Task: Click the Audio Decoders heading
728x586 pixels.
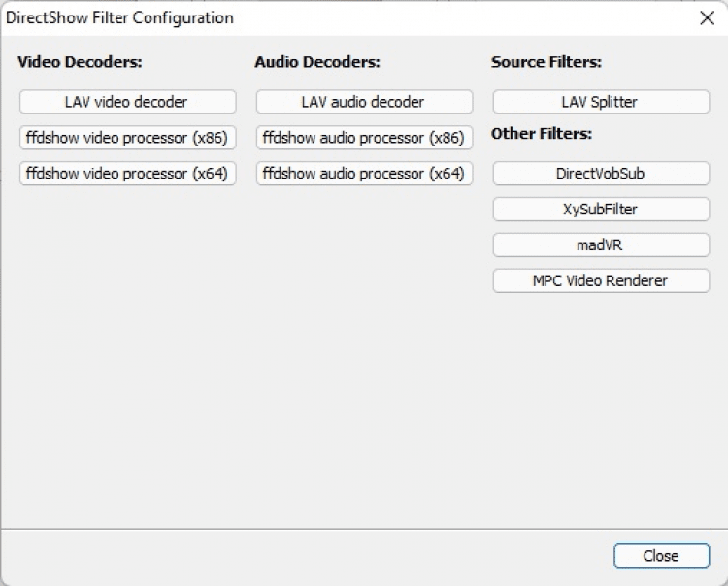Action: (317, 62)
